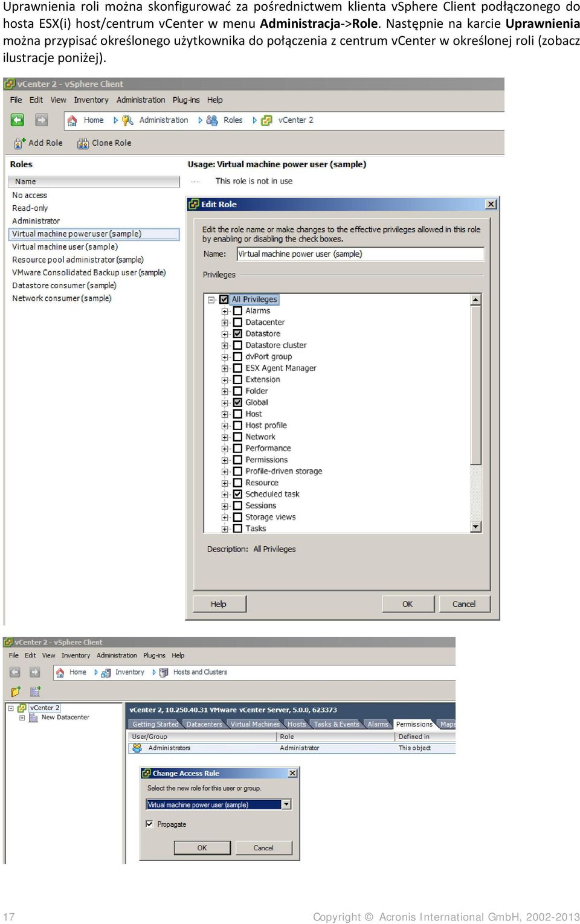Expand the New Datacenter tree node
Image resolution: width=580 pixels, height=924 pixels.
(x=22, y=717)
